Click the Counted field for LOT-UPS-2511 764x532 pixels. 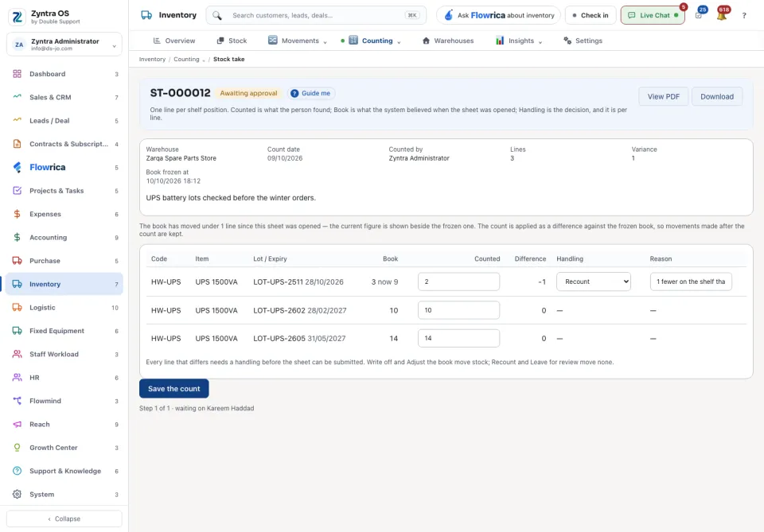click(x=458, y=282)
